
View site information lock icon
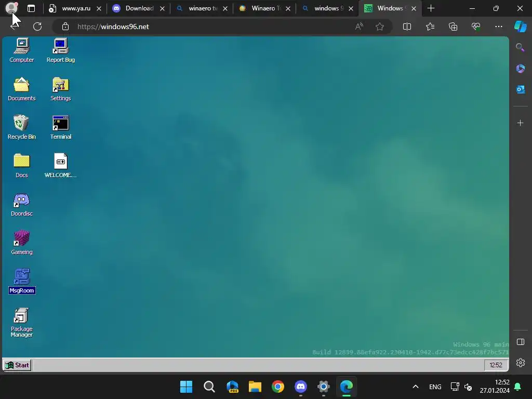click(65, 26)
